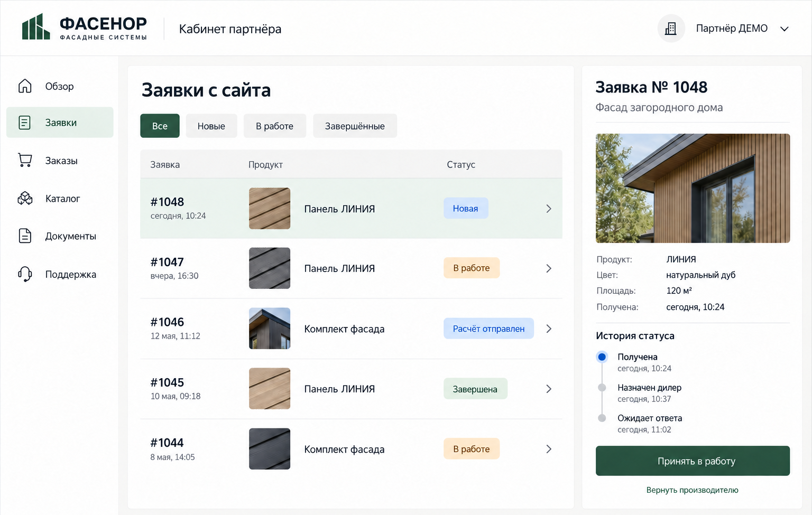Click the request number #1046
Image resolution: width=812 pixels, height=515 pixels.
click(x=167, y=322)
